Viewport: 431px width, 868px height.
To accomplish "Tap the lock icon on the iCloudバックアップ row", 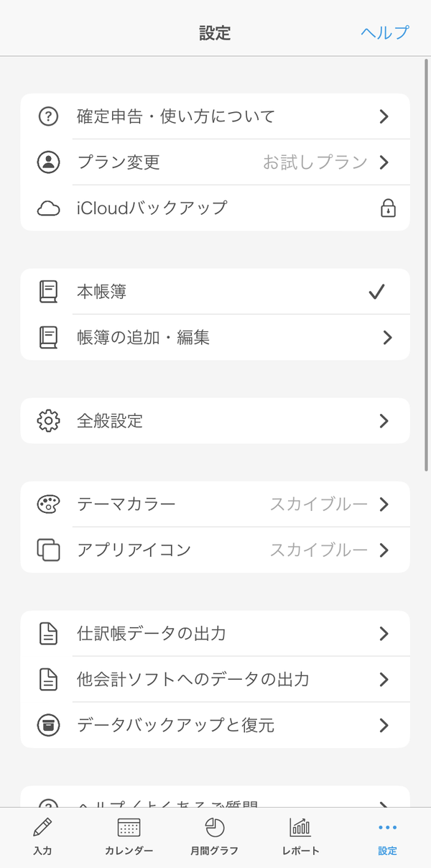I will click(x=388, y=208).
